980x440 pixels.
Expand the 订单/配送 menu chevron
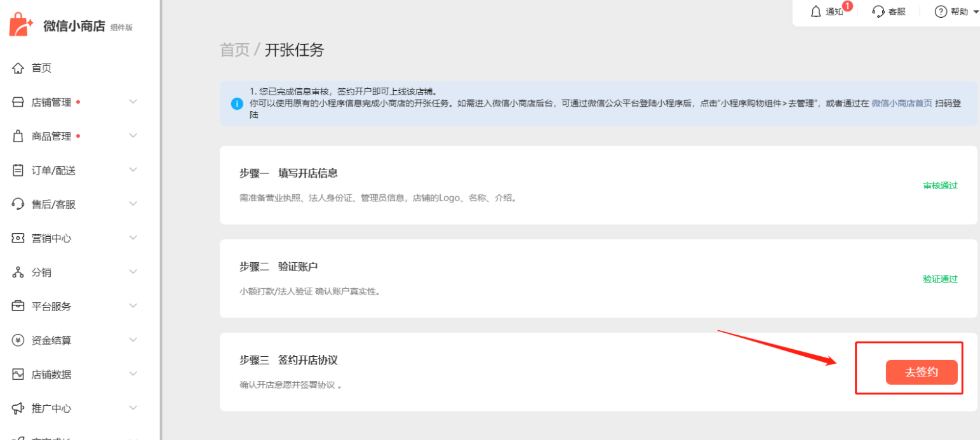tap(133, 170)
